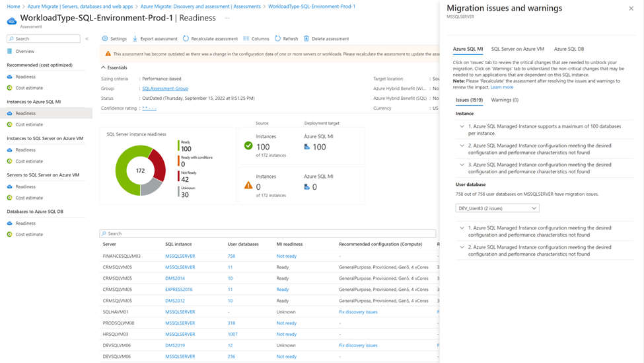
Task: Open Cost estimate under Servers to SQL Server on Azure VM
Action: (x=29, y=198)
